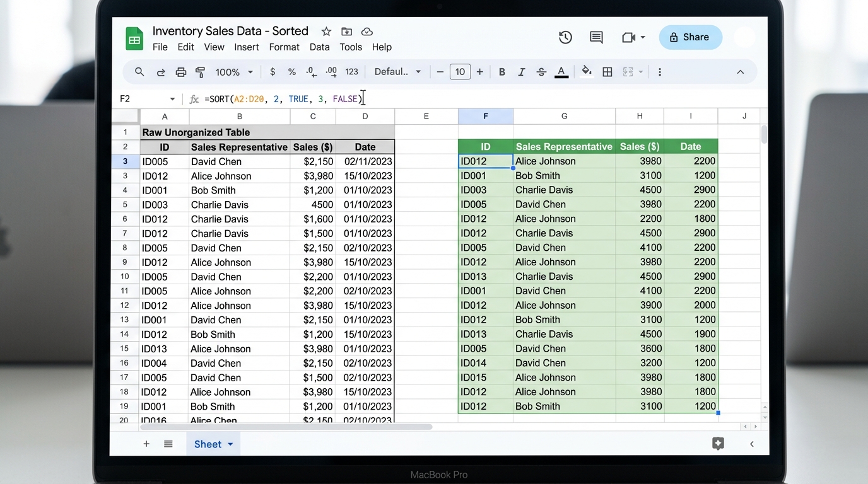Click the search menus magnifier icon
Image resolution: width=868 pixels, height=484 pixels.
click(x=139, y=72)
